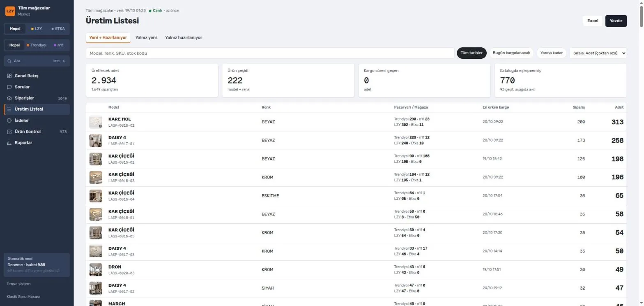Open DRON product thumbnail
644x306 pixels.
click(x=96, y=270)
